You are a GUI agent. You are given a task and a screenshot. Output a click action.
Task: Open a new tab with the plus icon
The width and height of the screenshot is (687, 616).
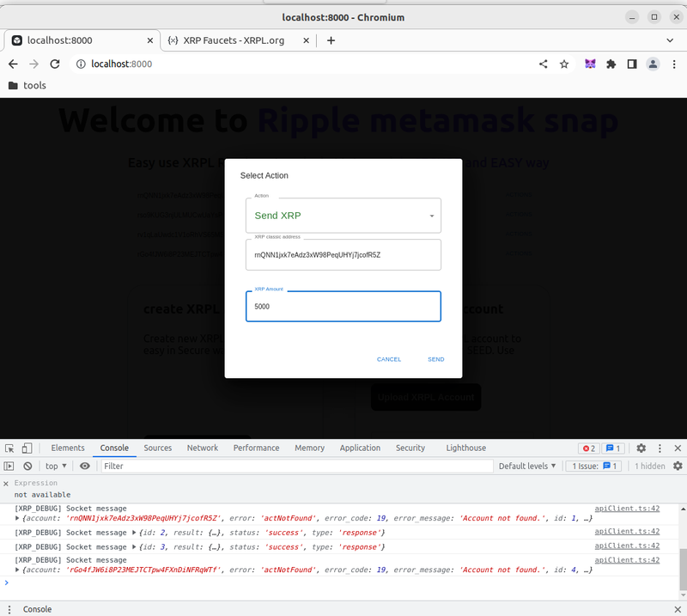coord(331,40)
